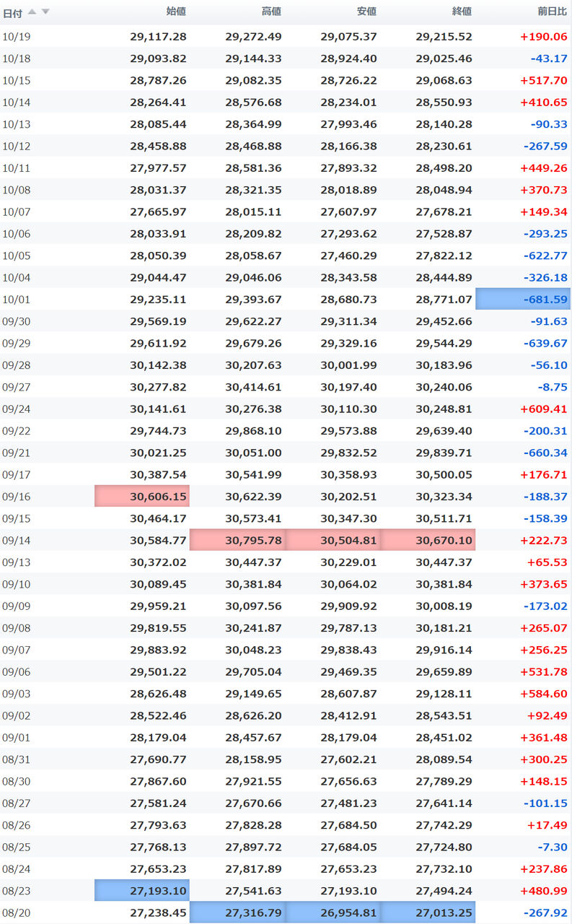Select the 09/30 date cell
Screen dimensions: 572x924
coord(17,321)
